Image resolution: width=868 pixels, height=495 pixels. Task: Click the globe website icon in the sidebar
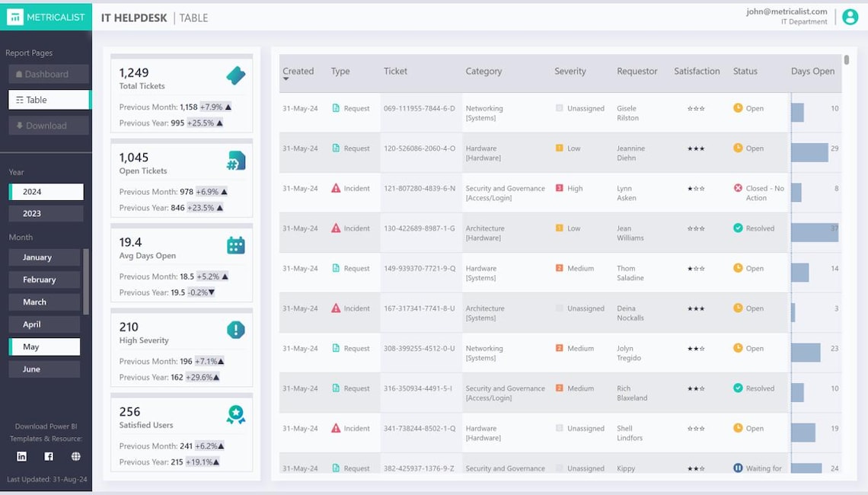click(74, 457)
